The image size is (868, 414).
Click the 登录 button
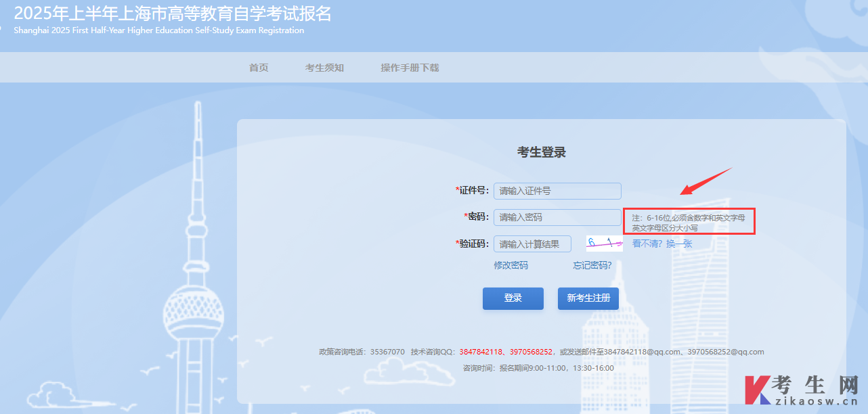click(x=513, y=298)
